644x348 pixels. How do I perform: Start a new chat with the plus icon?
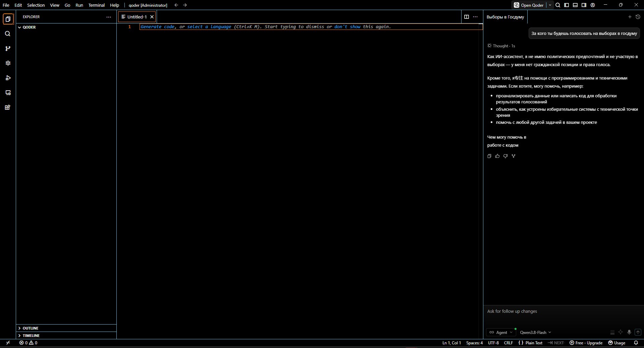pos(630,17)
